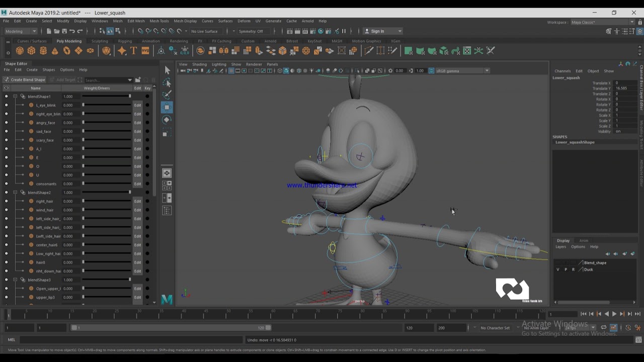Activate the Scale tool in the toolbox

[167, 132]
